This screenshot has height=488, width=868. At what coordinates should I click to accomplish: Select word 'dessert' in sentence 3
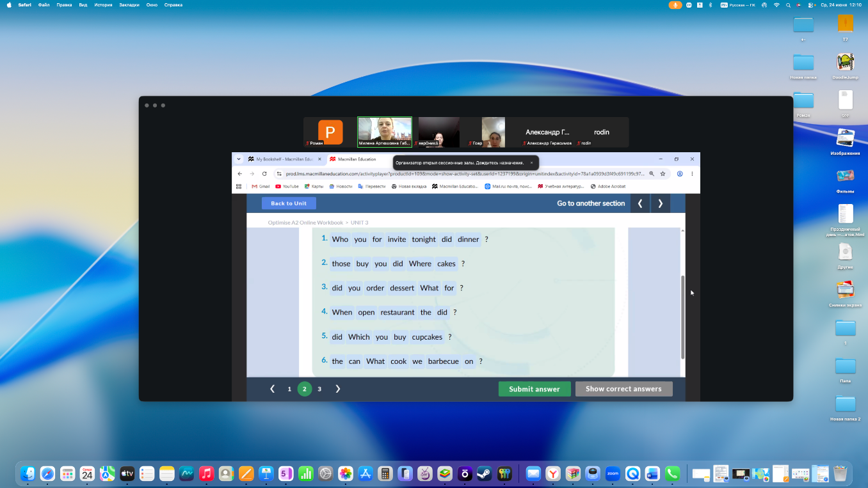coord(402,288)
